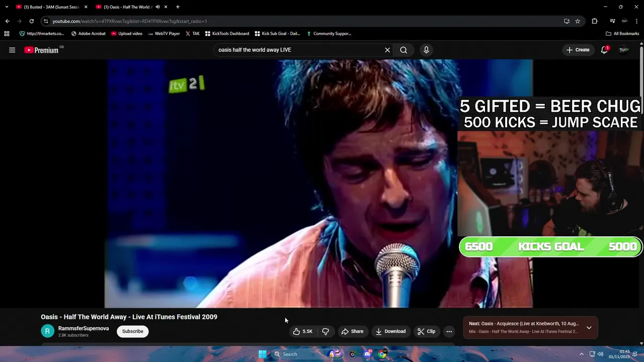Image resolution: width=644 pixels, height=362 pixels.
Task: Open the RammsferSupernova channel avatar
Action: click(47, 331)
